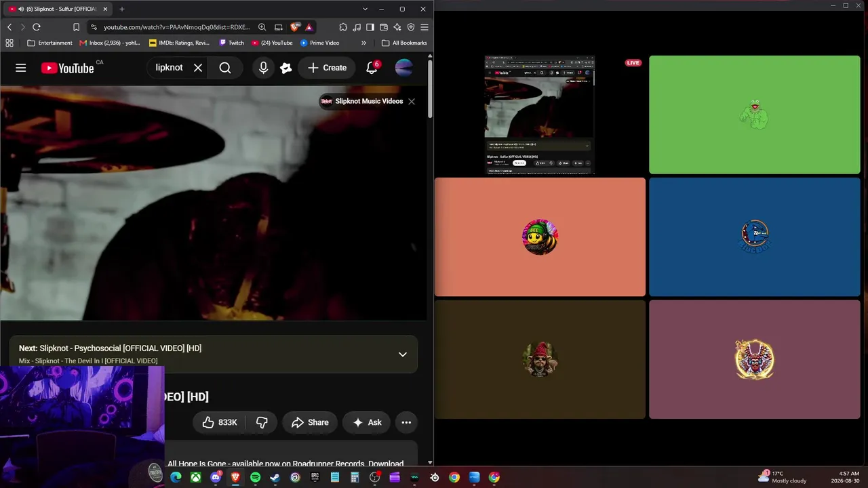Open the YouTube account avatar menu
Image resolution: width=868 pixels, height=488 pixels.
(x=403, y=68)
